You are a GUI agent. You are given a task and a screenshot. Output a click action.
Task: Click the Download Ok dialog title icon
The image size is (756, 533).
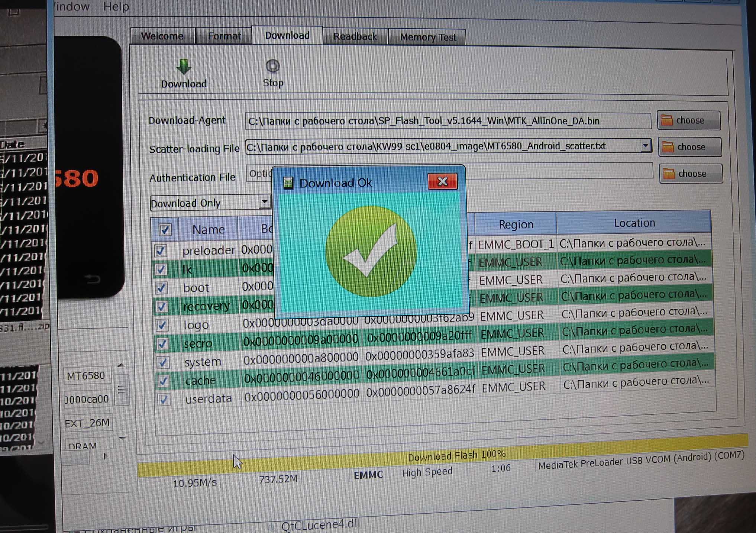[x=288, y=183]
